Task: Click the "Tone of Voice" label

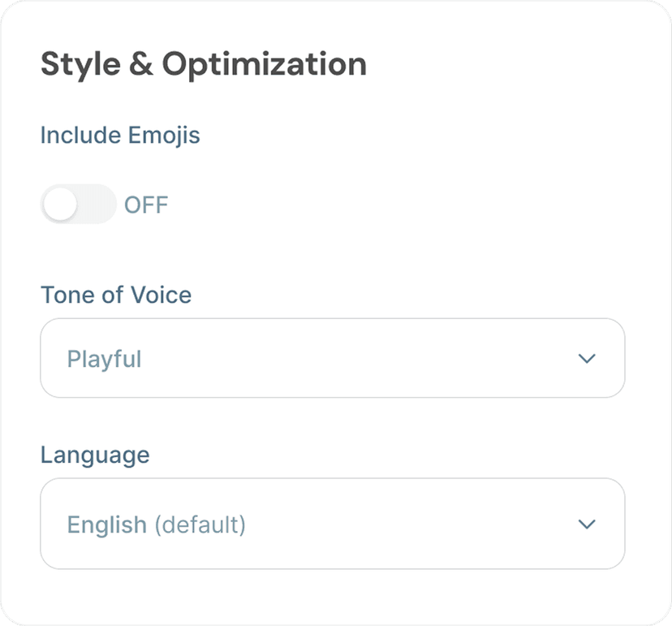Action: pyautogui.click(x=116, y=294)
